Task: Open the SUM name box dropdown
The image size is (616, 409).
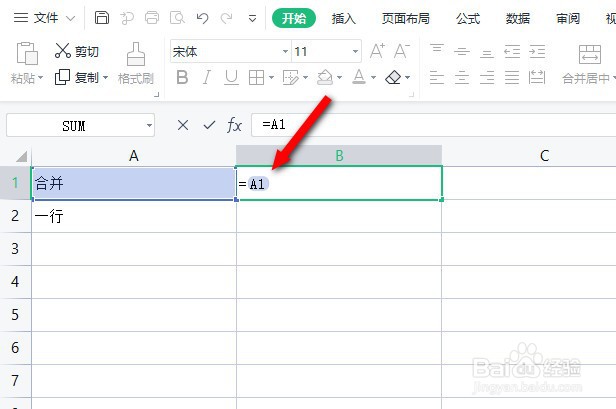Action: [x=149, y=126]
